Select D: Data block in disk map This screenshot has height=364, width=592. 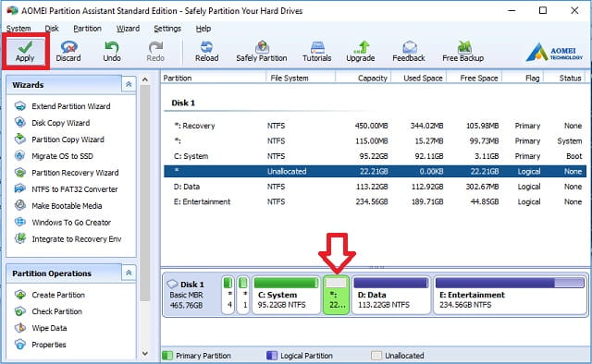click(391, 295)
